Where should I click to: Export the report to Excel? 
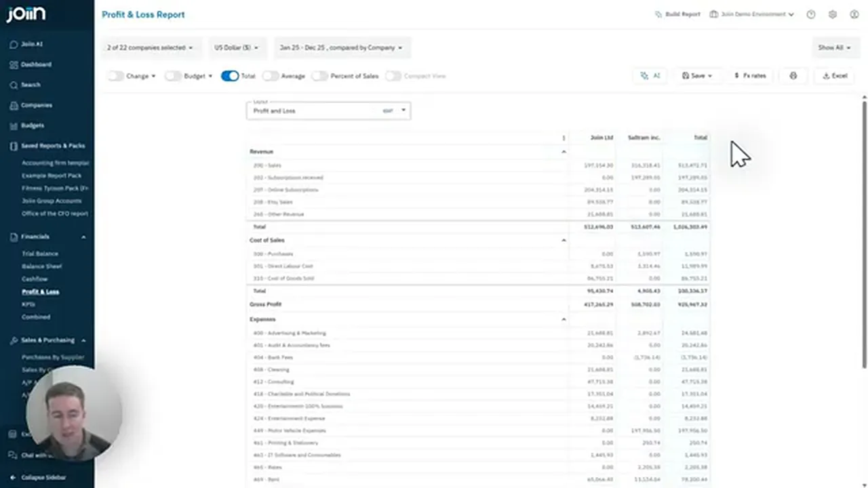point(835,76)
